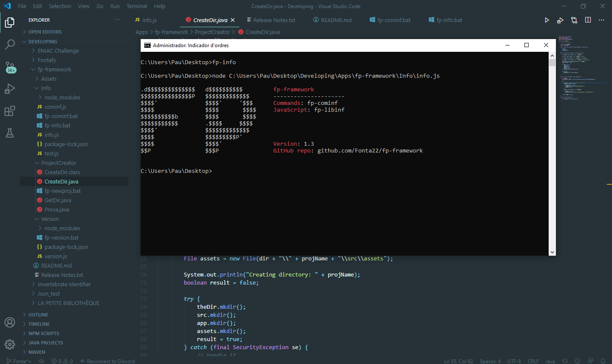Open notifications bell in status bar
Screen dimensions: 612x364
tap(603, 361)
